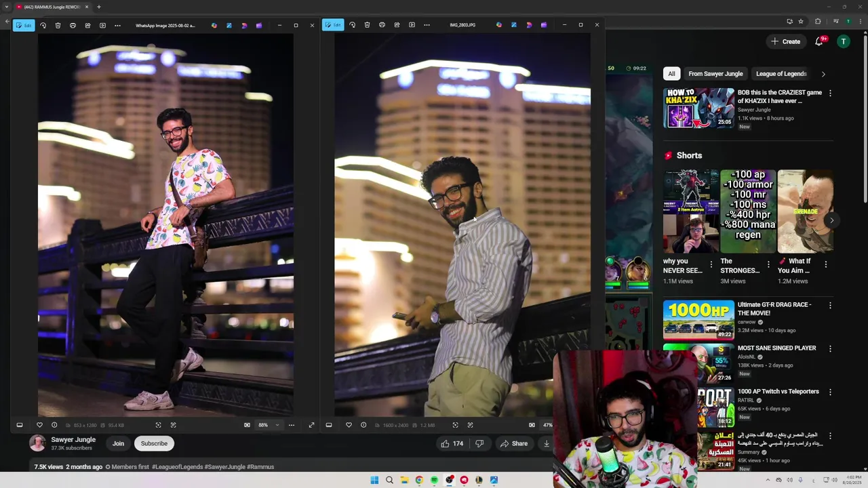Select the All filter chip
The image size is (868, 488).
671,74
